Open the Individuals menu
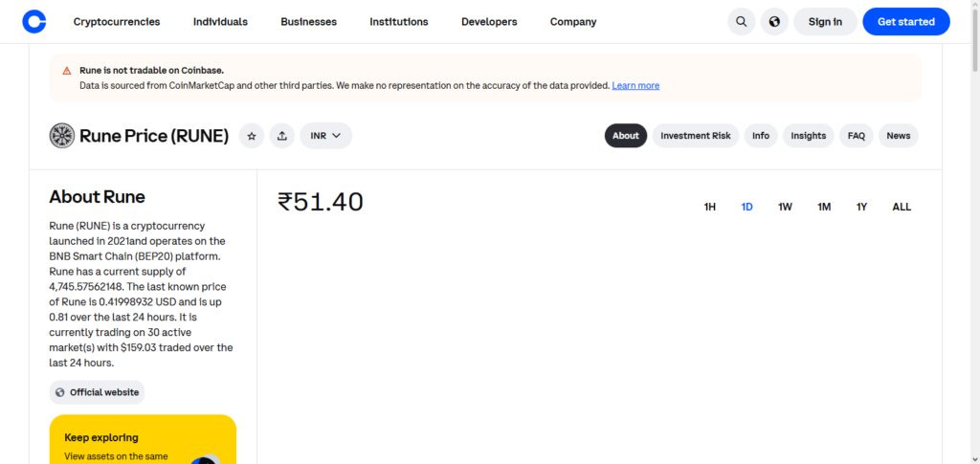The width and height of the screenshot is (980, 464). [x=221, y=22]
